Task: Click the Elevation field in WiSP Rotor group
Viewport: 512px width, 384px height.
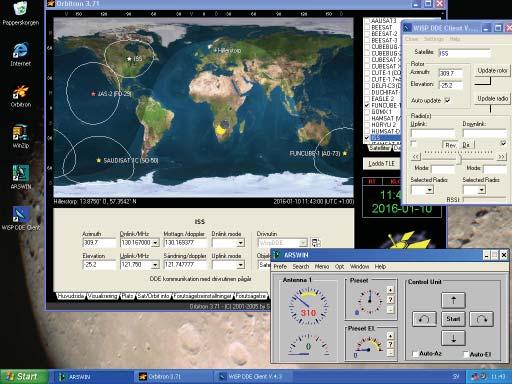Action: click(x=451, y=85)
